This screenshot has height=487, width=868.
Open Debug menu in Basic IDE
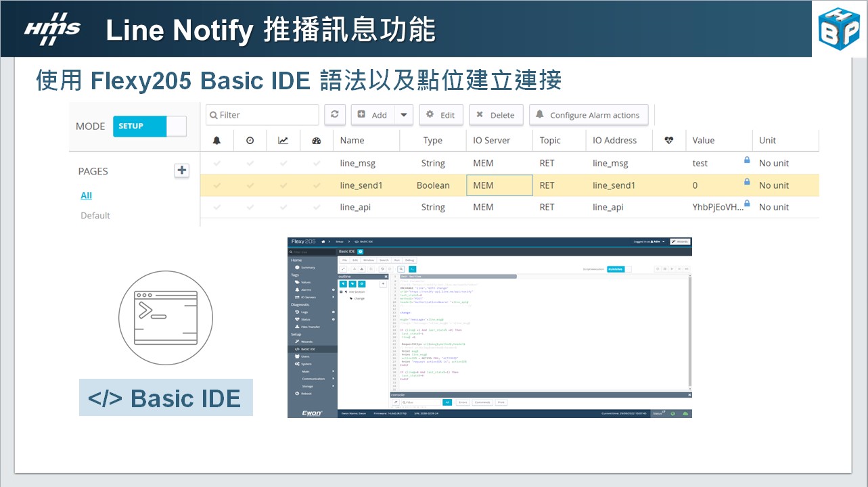(x=409, y=260)
